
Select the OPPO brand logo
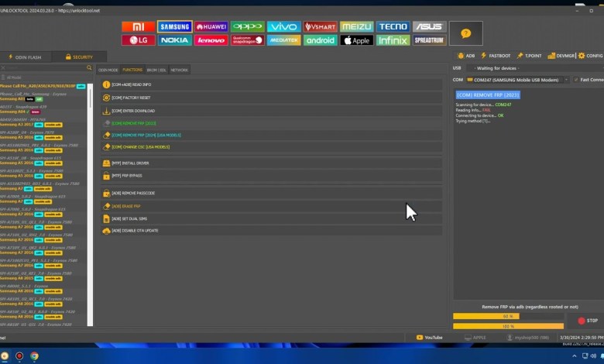248,26
